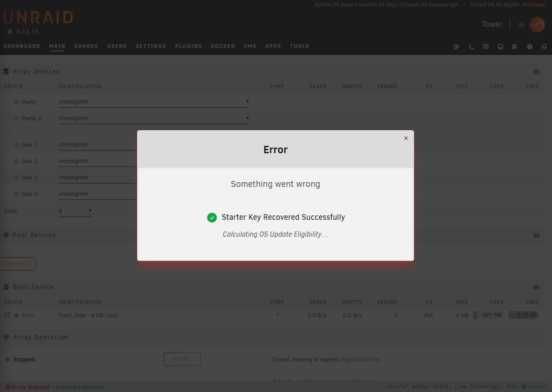
Task: Go to the Apps tab
Action: click(273, 46)
